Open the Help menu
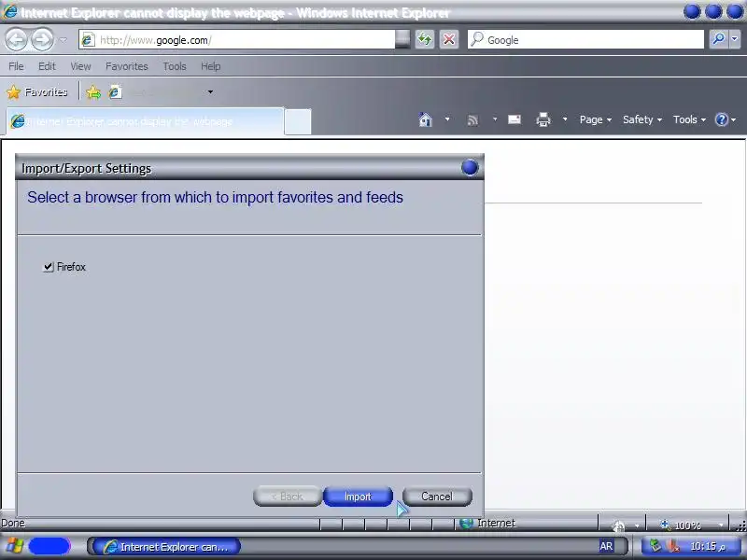The height and width of the screenshot is (560, 747). coord(211,66)
